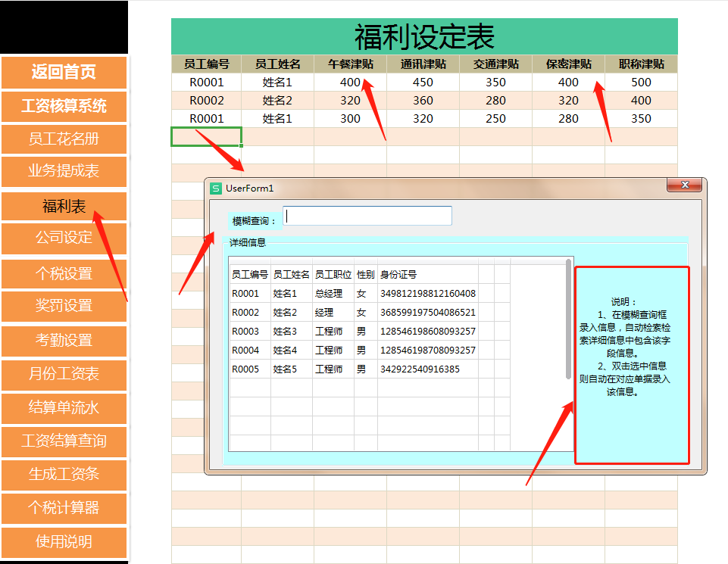Click the UserForm1 app icon
This screenshot has height=564, width=728.
(x=216, y=189)
